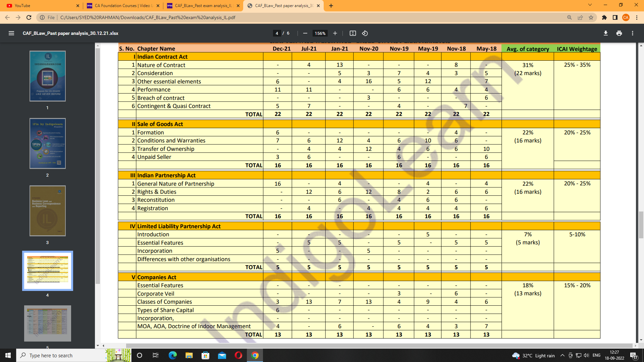Image resolution: width=644 pixels, height=362 pixels.
Task: Click the vertical page scrollbar thumb
Action: click(641, 225)
